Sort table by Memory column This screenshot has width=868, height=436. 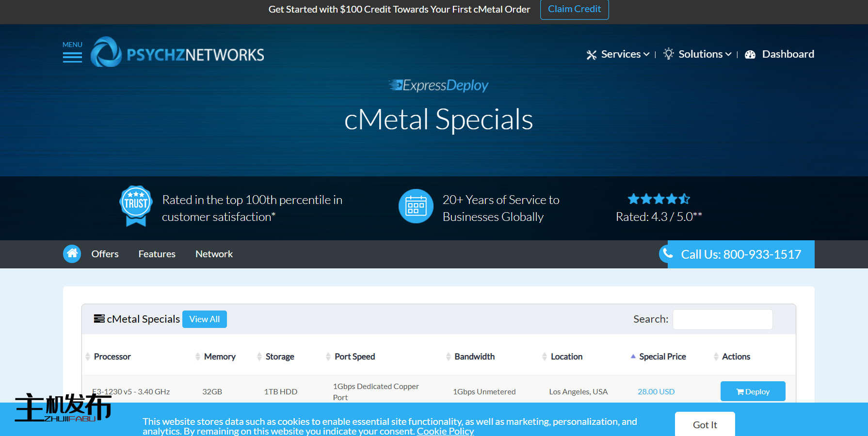(x=219, y=357)
